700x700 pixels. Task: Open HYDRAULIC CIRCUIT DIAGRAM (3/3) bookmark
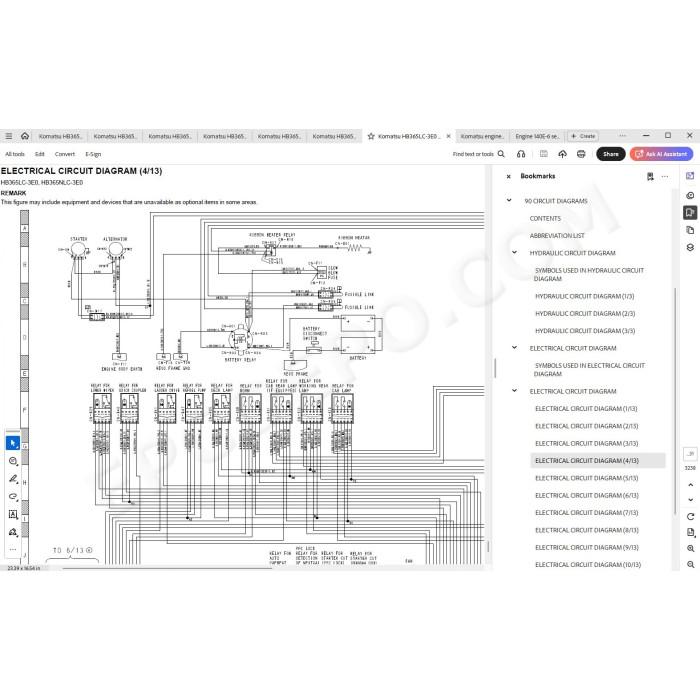click(x=585, y=331)
